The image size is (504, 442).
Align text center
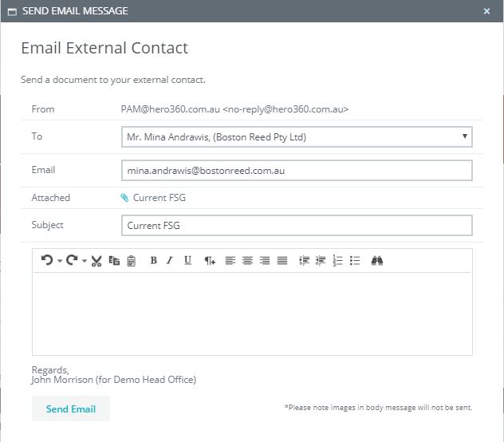[247, 260]
